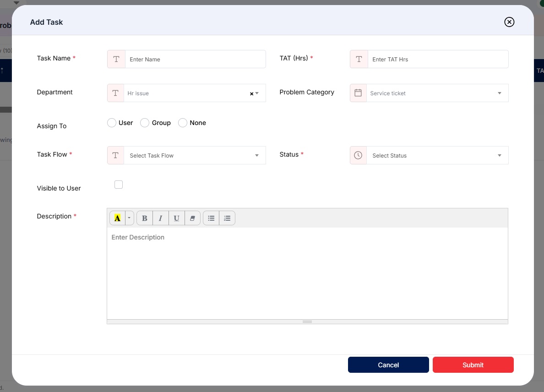The image size is (544, 392).
Task: Select the Group radio option
Action: (x=145, y=123)
